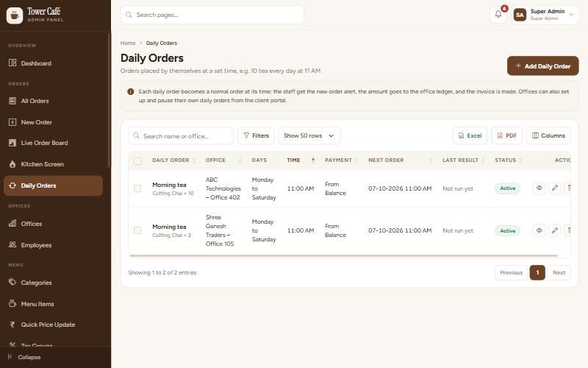Click the Collapse sidebar arrow icon
This screenshot has height=368, width=588.
tap(10, 357)
